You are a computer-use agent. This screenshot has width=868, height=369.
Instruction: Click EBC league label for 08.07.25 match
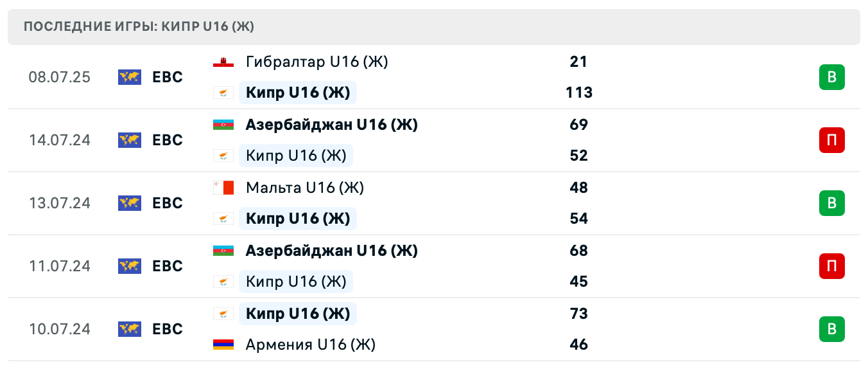(x=168, y=77)
